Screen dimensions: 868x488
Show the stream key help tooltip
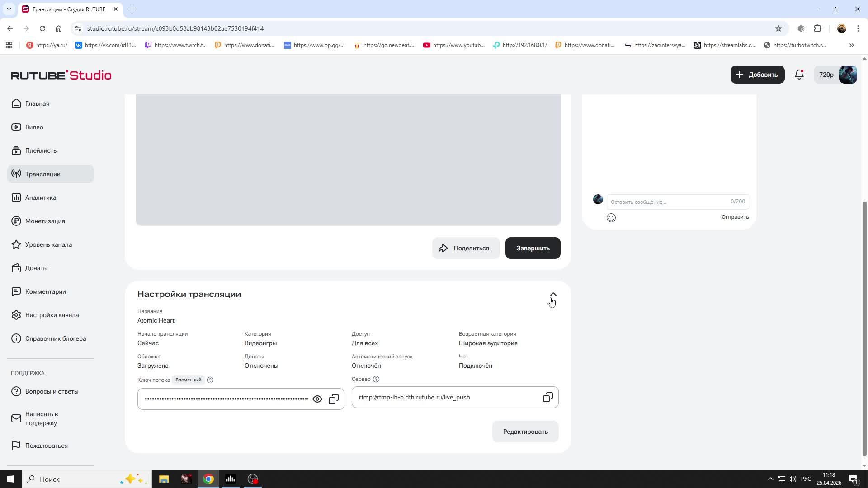pos(210,380)
